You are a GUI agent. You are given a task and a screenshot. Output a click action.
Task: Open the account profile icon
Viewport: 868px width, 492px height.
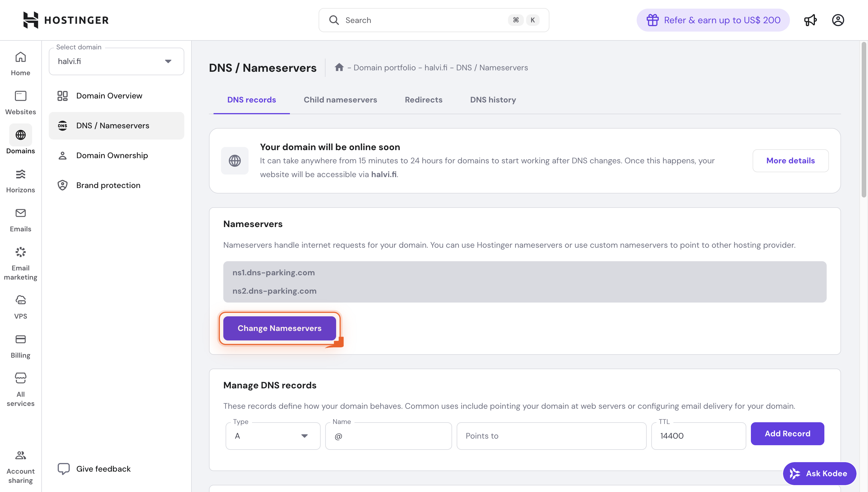838,20
